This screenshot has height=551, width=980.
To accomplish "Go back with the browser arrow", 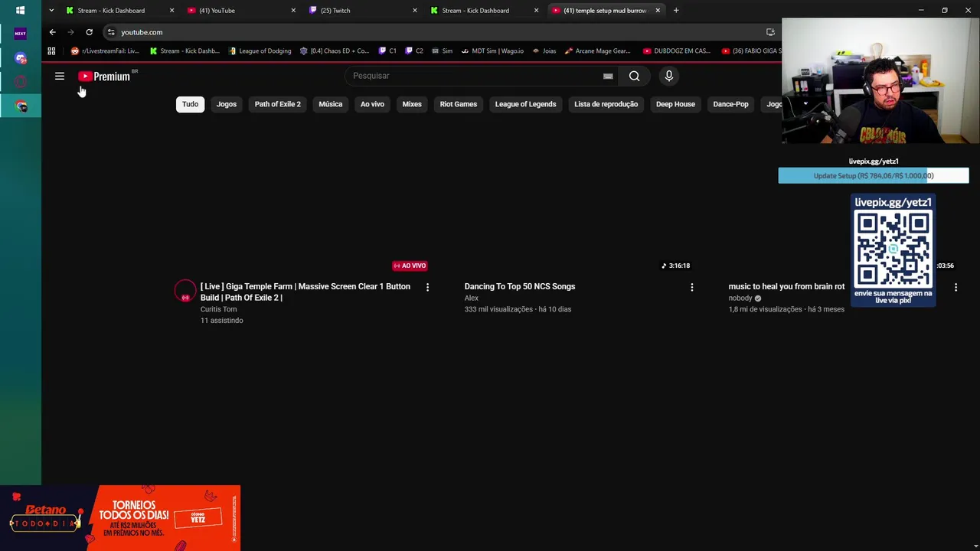I will click(52, 32).
